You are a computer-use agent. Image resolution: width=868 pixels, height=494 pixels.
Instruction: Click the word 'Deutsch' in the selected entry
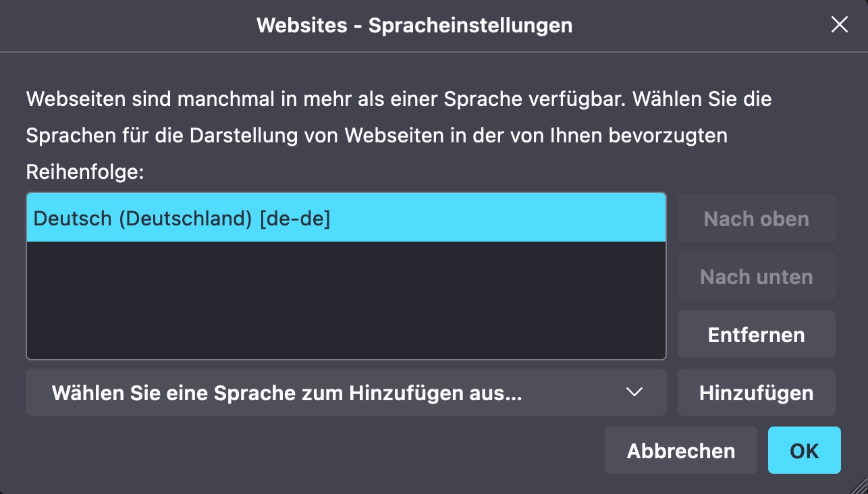click(72, 219)
